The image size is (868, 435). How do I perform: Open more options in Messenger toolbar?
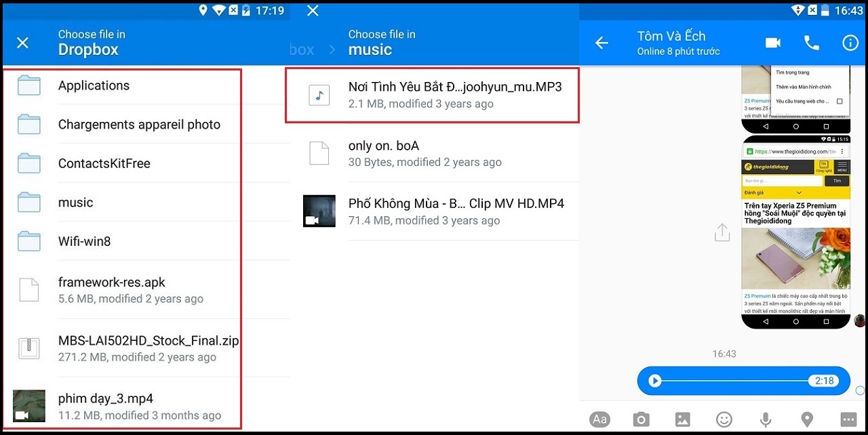point(848,419)
